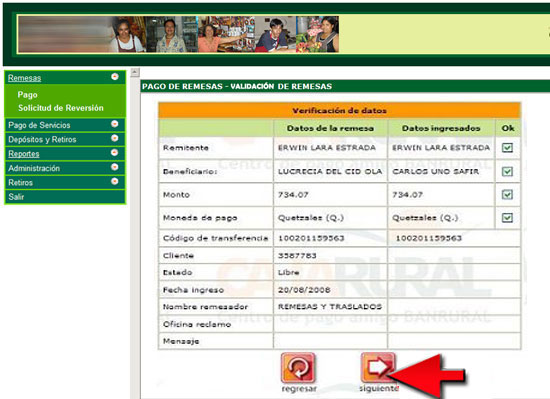Open Solicitud de Reversión menu item
Image resolution: width=550 pixels, height=399 pixels.
point(61,108)
